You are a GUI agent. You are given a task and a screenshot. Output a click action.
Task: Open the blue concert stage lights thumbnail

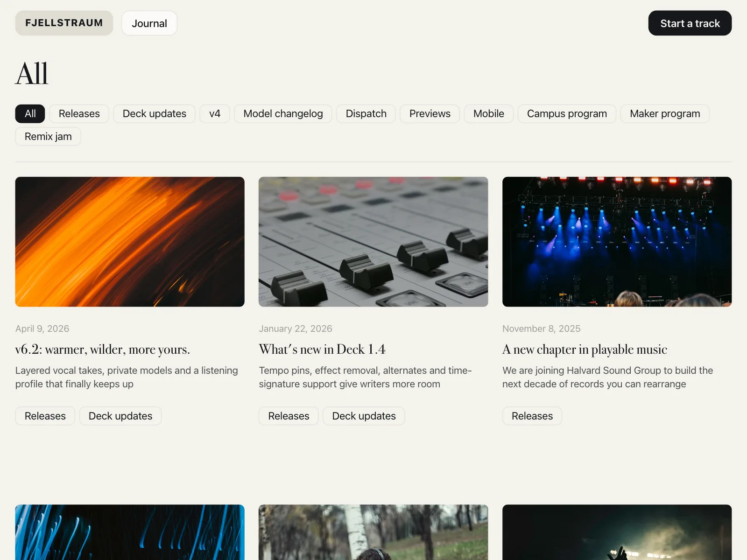(617, 242)
